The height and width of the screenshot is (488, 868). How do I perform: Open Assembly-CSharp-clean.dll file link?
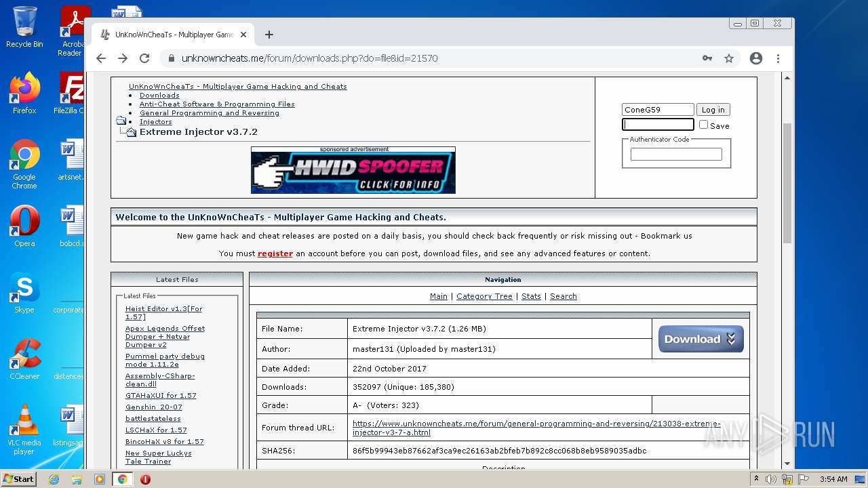click(160, 380)
